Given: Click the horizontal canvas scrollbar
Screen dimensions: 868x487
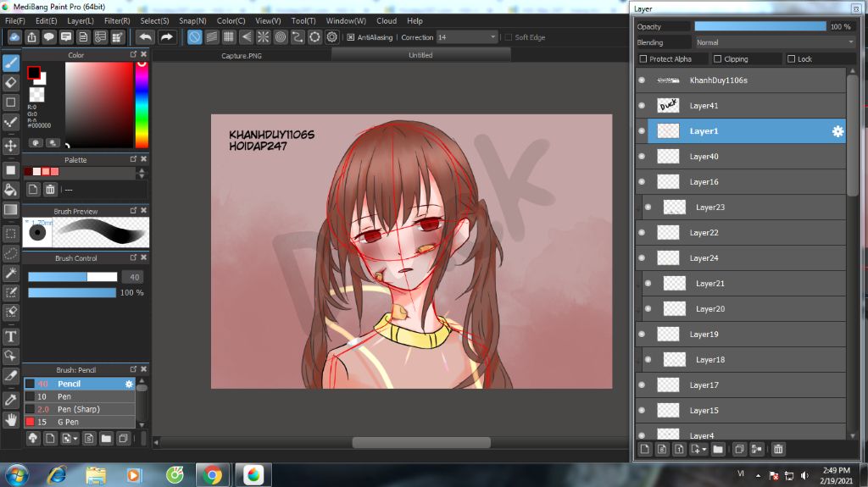Looking at the screenshot, I should tap(421, 442).
